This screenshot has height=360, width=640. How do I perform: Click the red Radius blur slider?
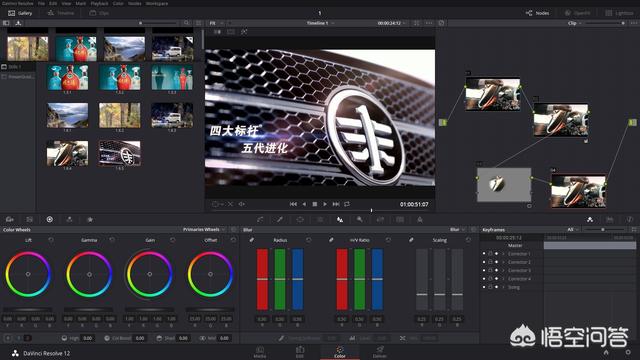(262, 280)
